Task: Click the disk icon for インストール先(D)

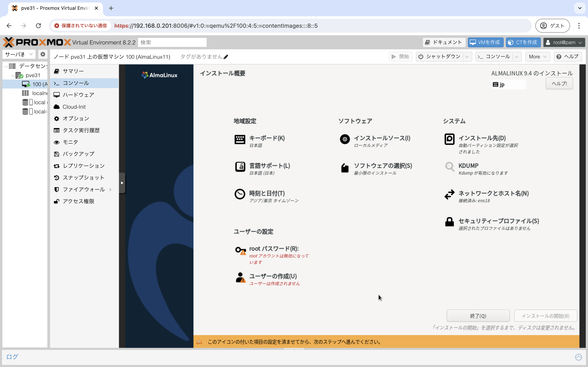Action: coord(449,139)
